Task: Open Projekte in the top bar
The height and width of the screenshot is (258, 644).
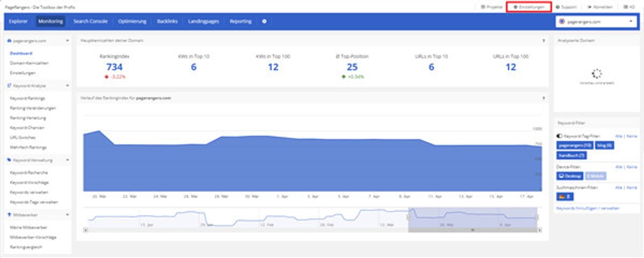Action: coord(492,7)
